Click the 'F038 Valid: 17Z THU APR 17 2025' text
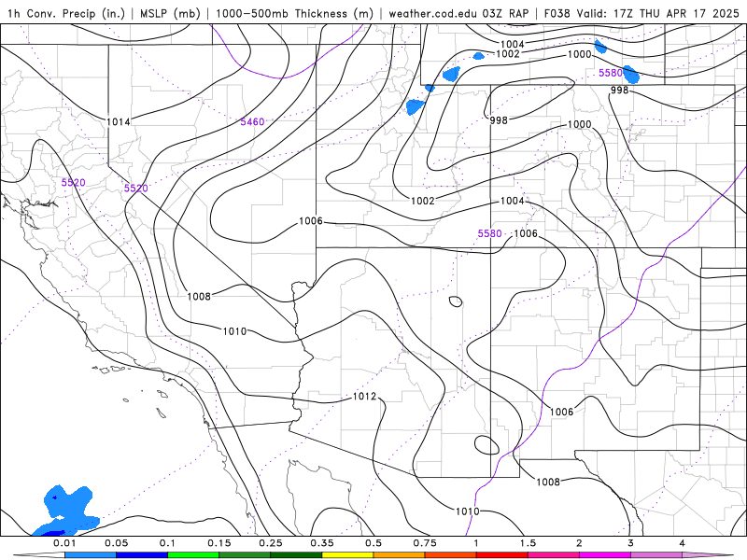The width and height of the screenshot is (747, 560). click(641, 13)
